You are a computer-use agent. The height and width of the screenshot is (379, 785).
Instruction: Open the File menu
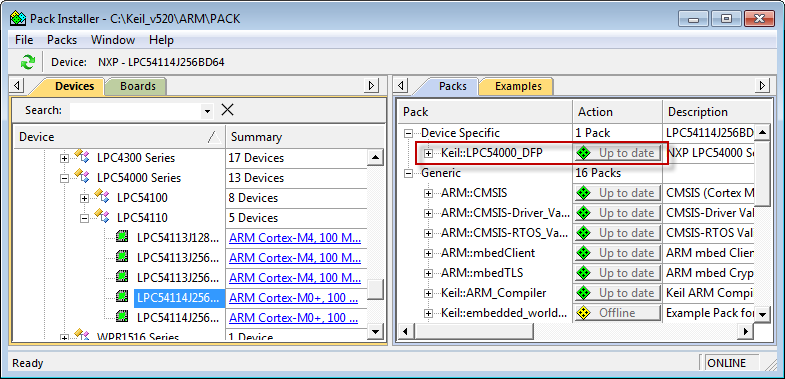(24, 40)
